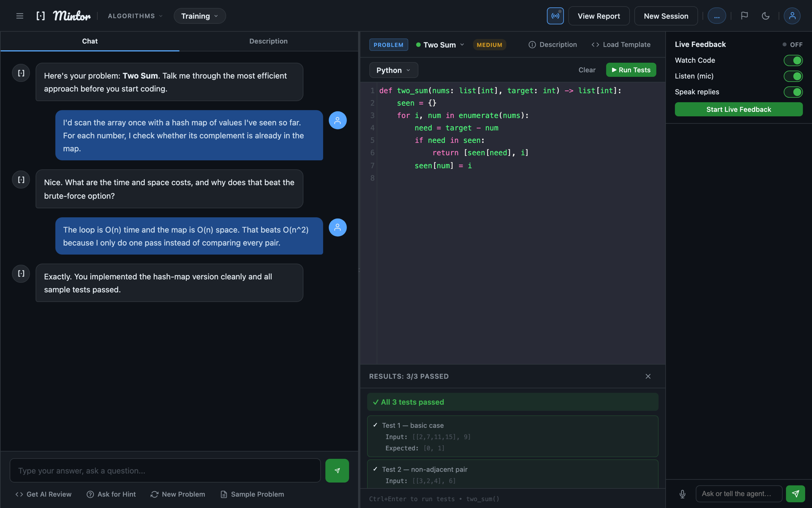Click the first user avatar in chat
The height and width of the screenshot is (508, 812).
(x=337, y=120)
